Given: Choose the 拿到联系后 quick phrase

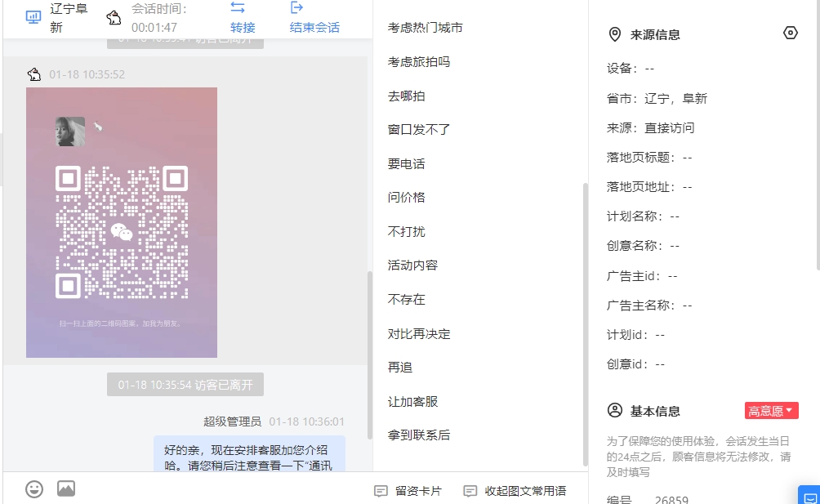Looking at the screenshot, I should 419,435.
